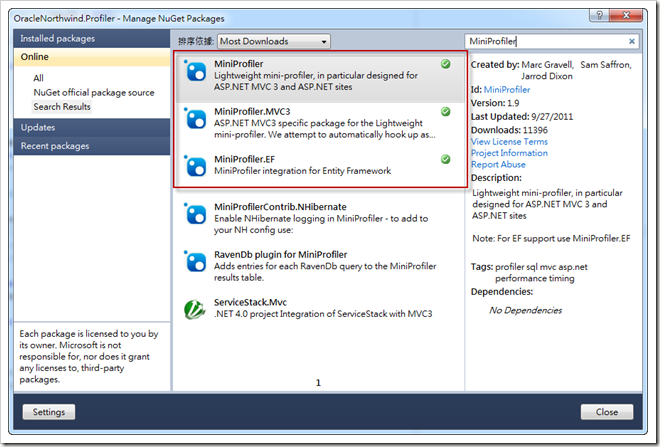The height and width of the screenshot is (447, 660).
Task: Click the RavenDb plugin package icon
Action: tap(196, 261)
